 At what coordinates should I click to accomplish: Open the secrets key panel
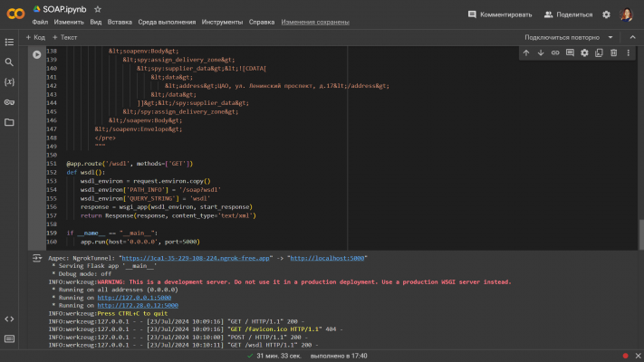[9, 101]
